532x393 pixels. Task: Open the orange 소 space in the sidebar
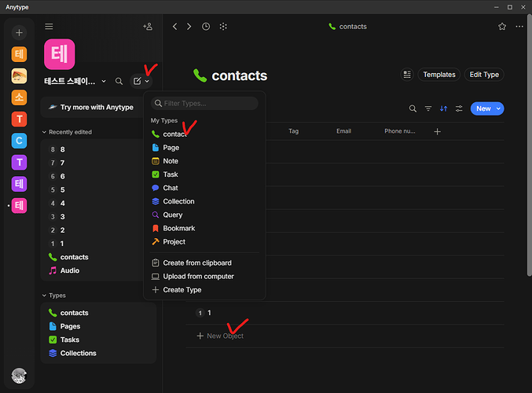19,97
